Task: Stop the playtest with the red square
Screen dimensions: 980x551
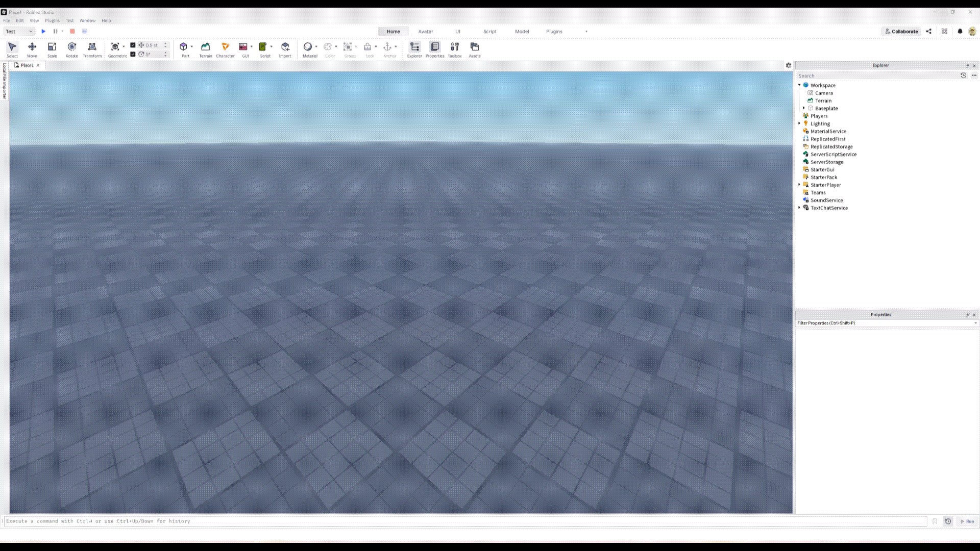Action: [72, 32]
